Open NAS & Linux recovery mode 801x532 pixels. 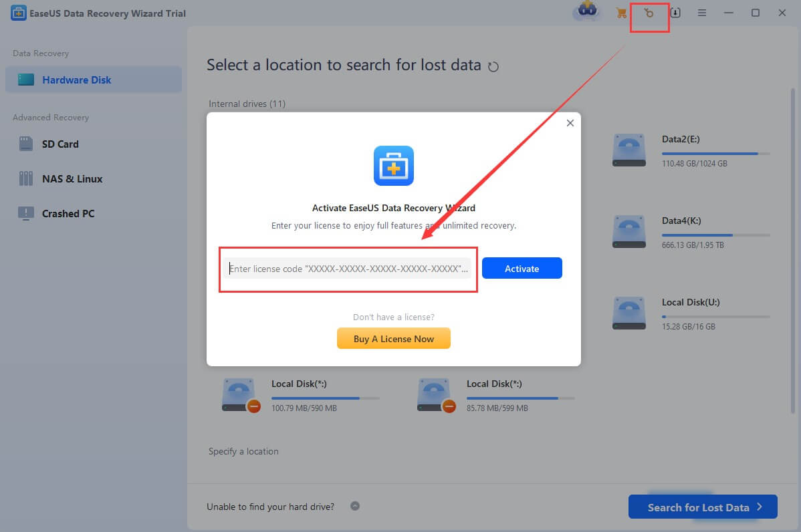(73, 178)
